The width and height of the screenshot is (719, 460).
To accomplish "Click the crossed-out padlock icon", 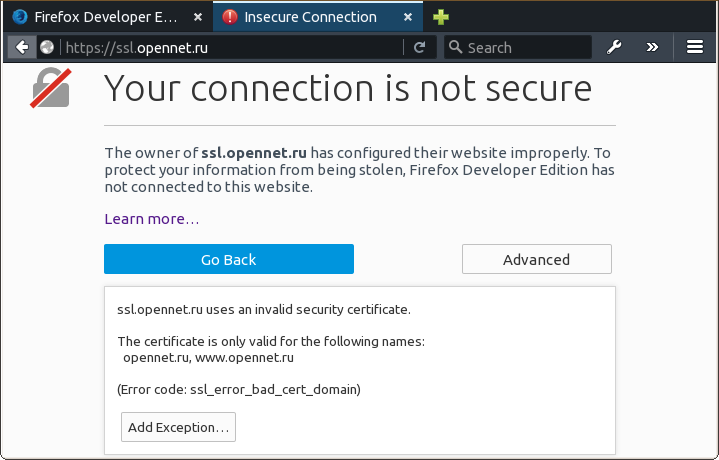I will point(51,88).
